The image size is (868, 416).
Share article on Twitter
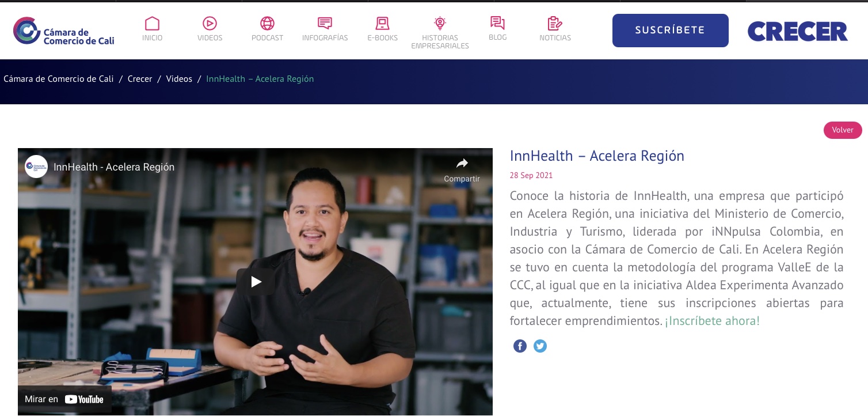pyautogui.click(x=540, y=346)
